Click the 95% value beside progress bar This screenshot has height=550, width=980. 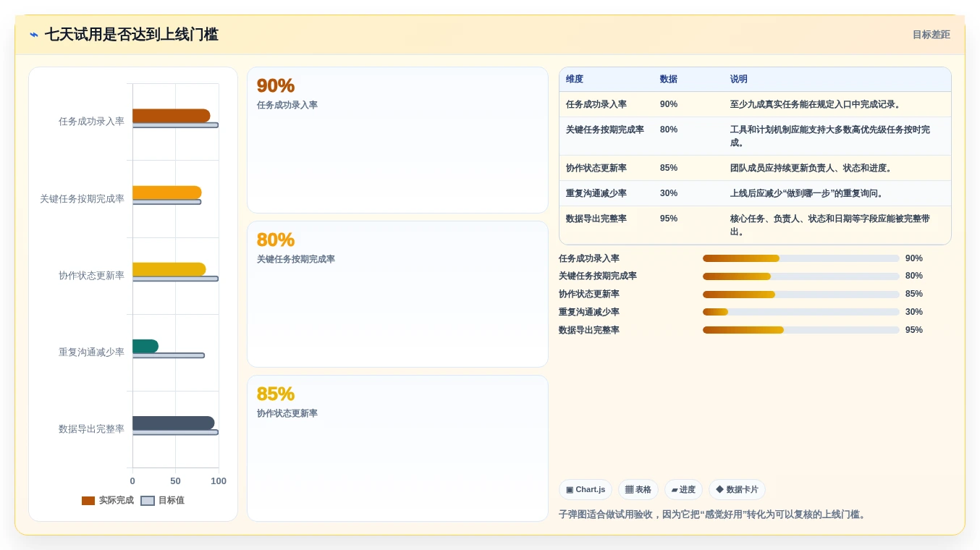click(914, 330)
